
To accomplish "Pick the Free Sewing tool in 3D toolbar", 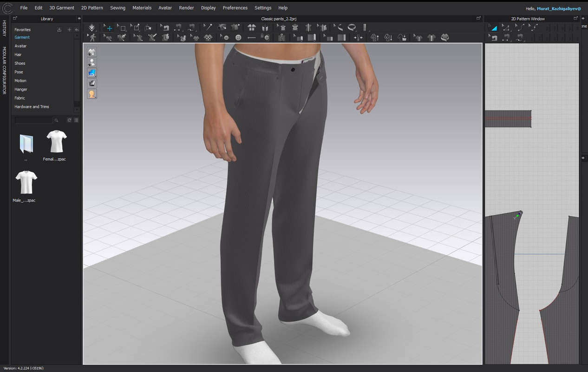I will [x=190, y=27].
